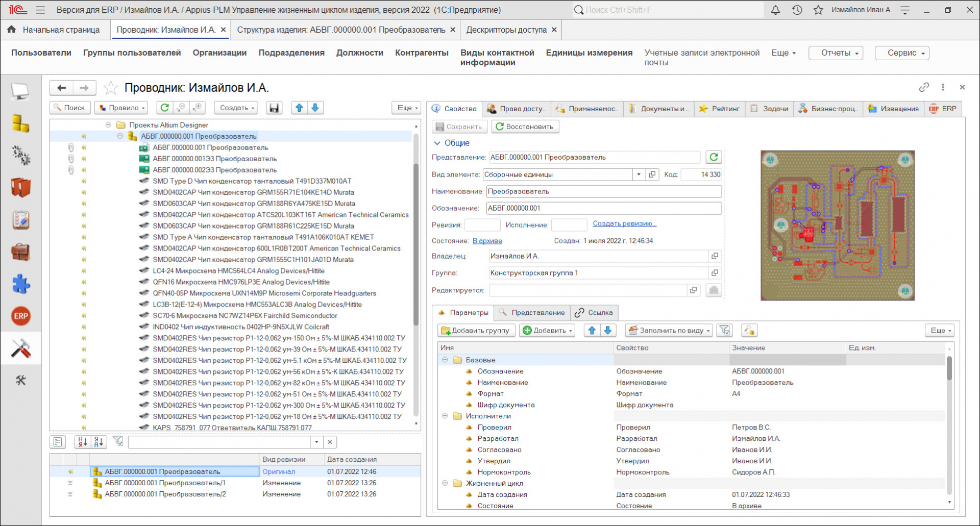980x526 pixels.
Task: Click the key and lock icon in parameters toolbar
Action: click(749, 330)
